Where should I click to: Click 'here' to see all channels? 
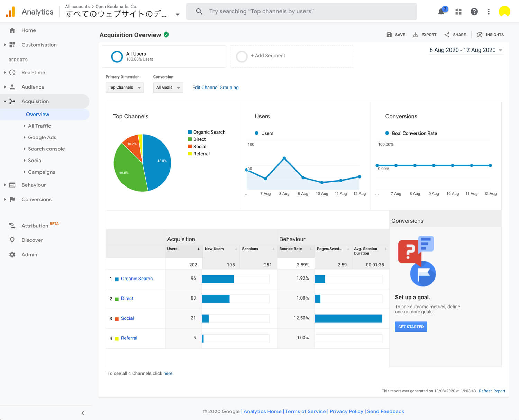[168, 373]
